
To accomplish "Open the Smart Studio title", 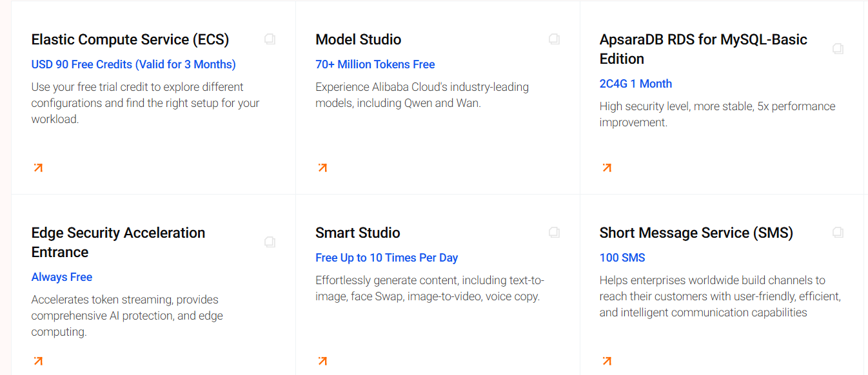I will (x=358, y=233).
